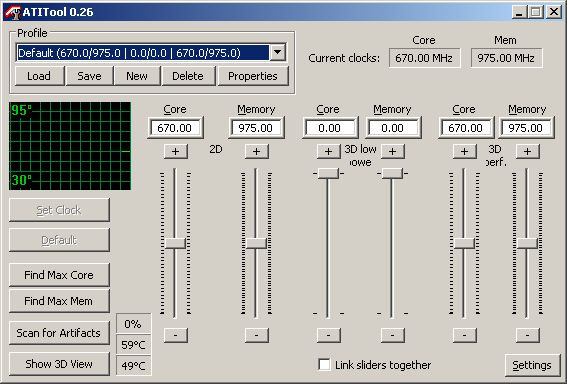
Task: Enable Link sliders together checkbox
Action: click(x=324, y=364)
